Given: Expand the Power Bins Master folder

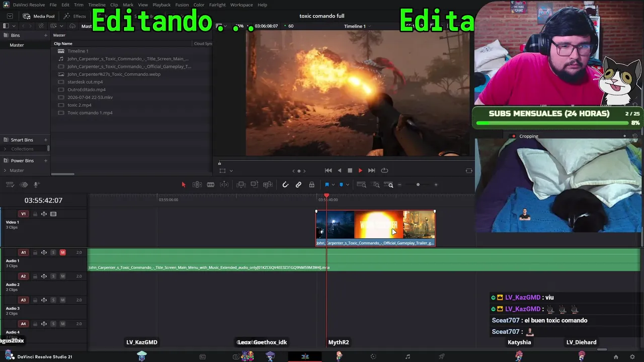Looking at the screenshot, I should click(6, 170).
